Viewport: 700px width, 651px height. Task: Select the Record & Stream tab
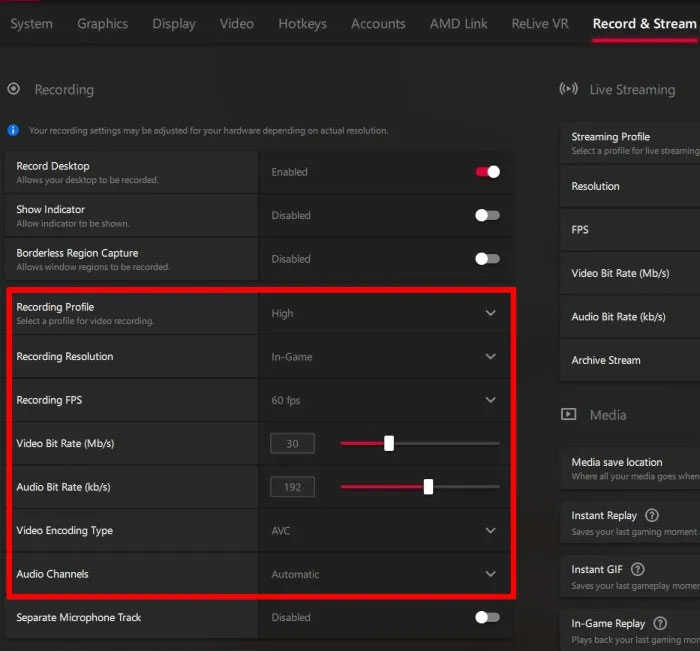click(x=645, y=24)
